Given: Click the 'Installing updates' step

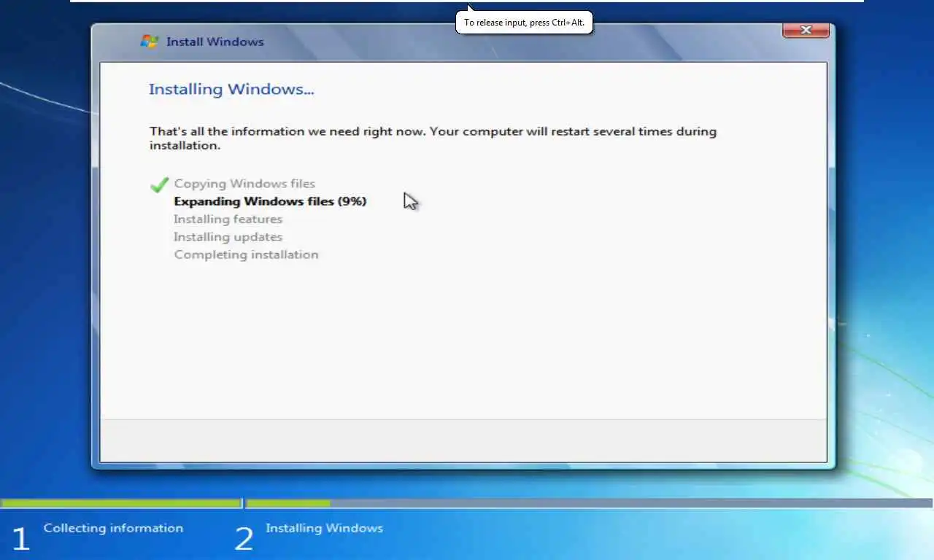Looking at the screenshot, I should pos(228,237).
